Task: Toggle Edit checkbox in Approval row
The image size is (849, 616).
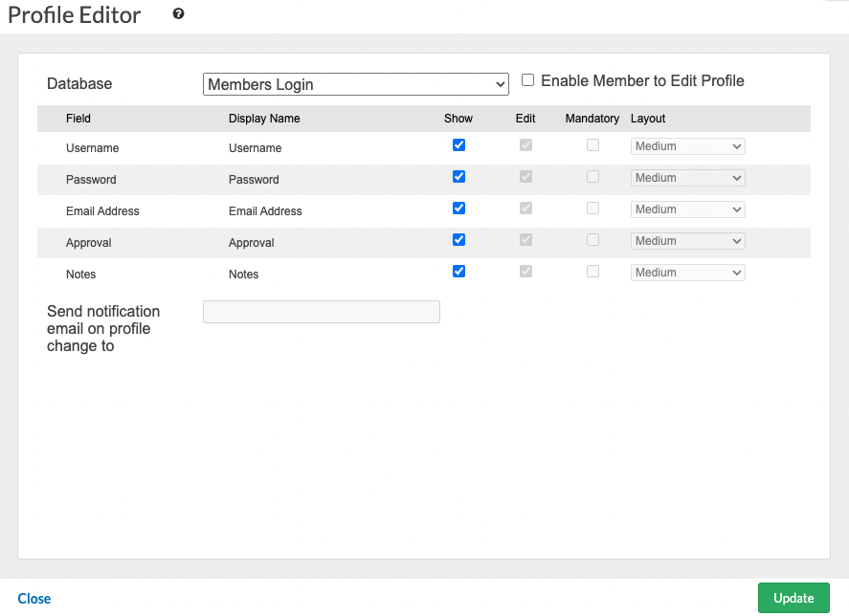Action: (525, 240)
